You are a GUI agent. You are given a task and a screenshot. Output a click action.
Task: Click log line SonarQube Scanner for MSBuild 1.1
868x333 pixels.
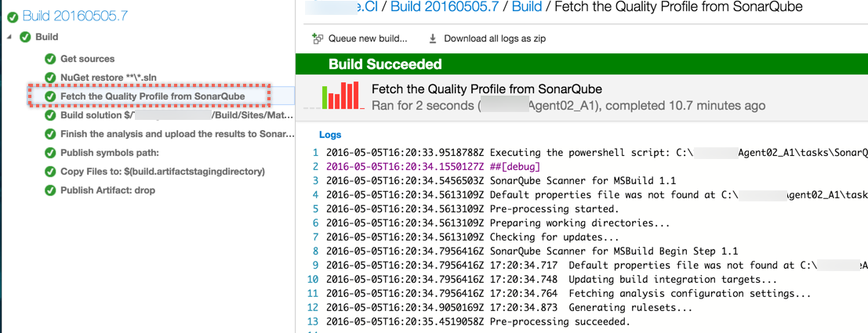pos(501,179)
